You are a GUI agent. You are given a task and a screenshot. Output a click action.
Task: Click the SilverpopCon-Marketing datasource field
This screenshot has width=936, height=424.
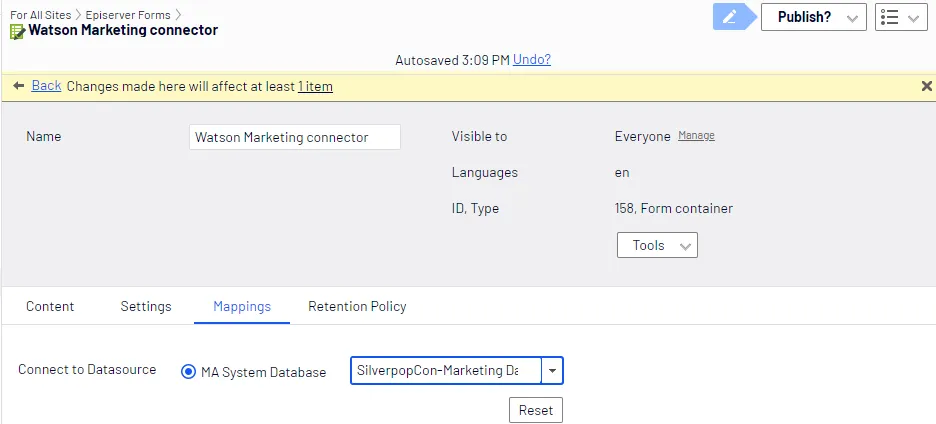(446, 371)
